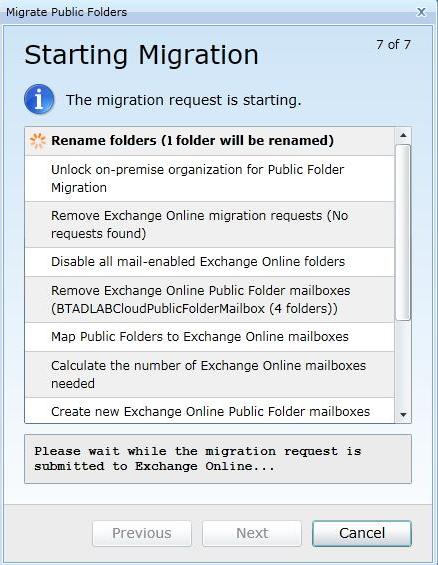
Task: Select Remove Exchange Online migration requests row
Action: click(210, 224)
